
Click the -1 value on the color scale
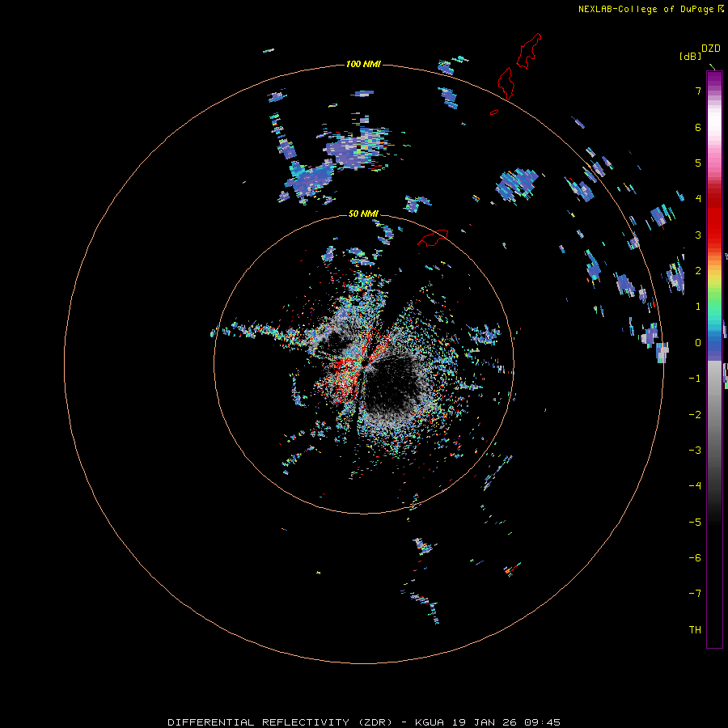(x=695, y=379)
